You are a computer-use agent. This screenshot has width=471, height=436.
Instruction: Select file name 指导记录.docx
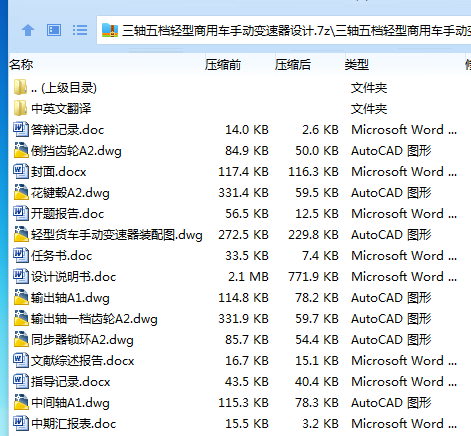pyautogui.click(x=71, y=382)
